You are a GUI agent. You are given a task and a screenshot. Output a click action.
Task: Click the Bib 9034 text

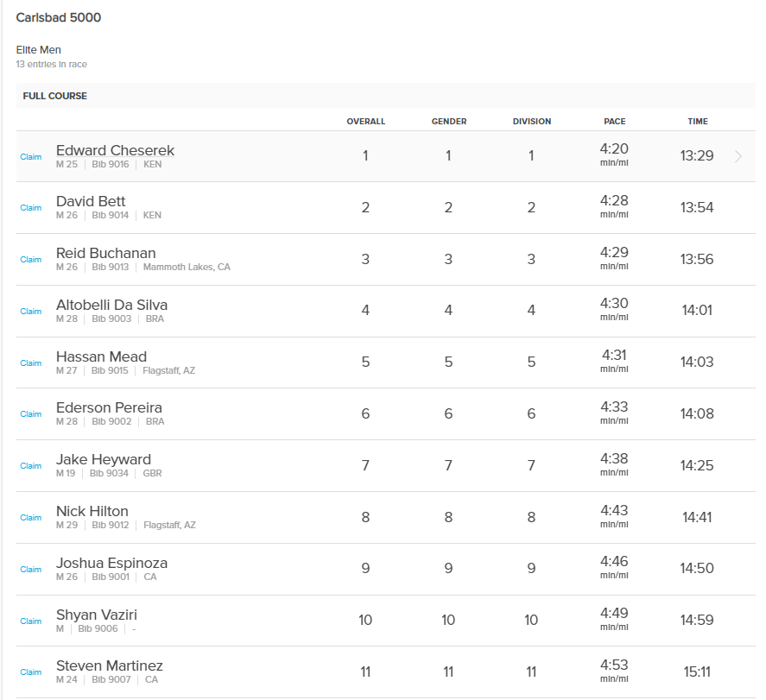[109, 474]
